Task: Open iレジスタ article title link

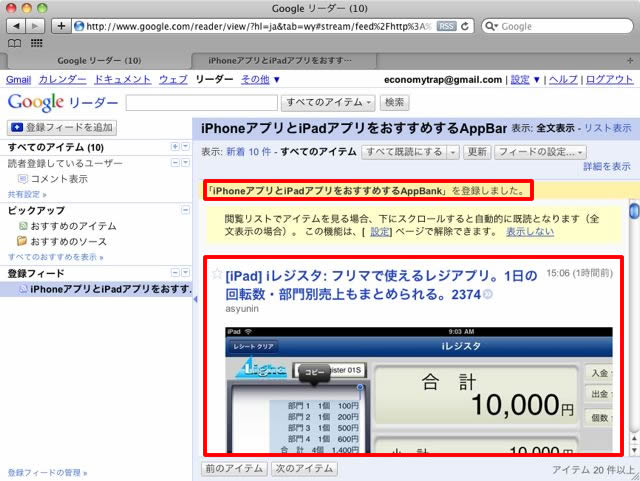Action: [381, 285]
